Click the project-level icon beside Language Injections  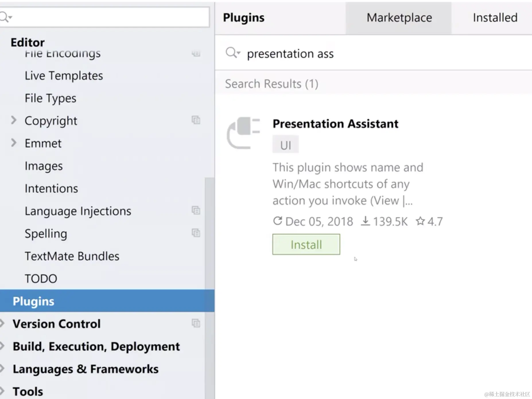[x=196, y=210]
